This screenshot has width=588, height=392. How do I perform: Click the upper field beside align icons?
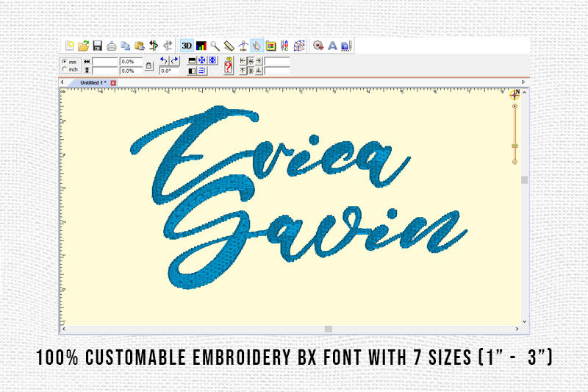277,61
